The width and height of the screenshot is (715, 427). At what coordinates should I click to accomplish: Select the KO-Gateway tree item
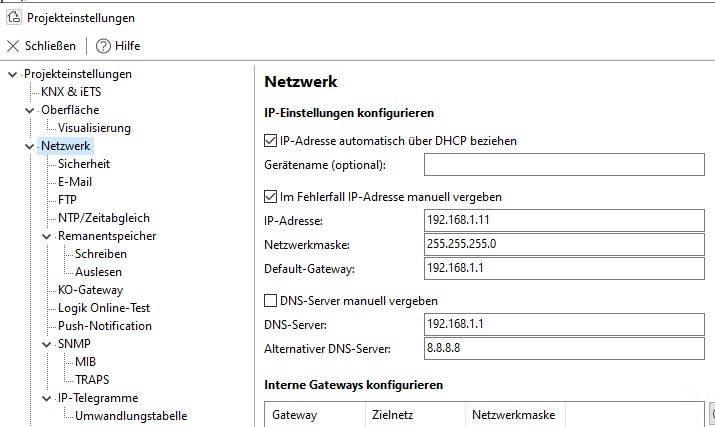90,290
